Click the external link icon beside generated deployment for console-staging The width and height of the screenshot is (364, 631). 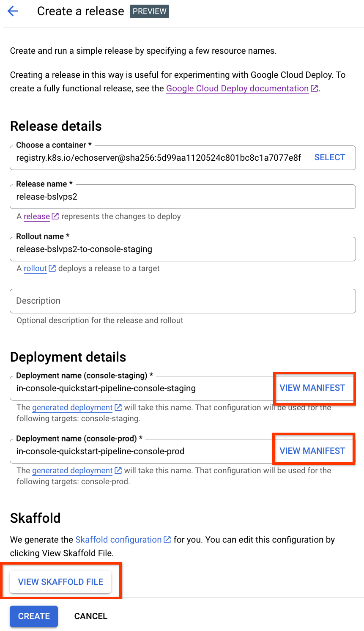tap(118, 407)
